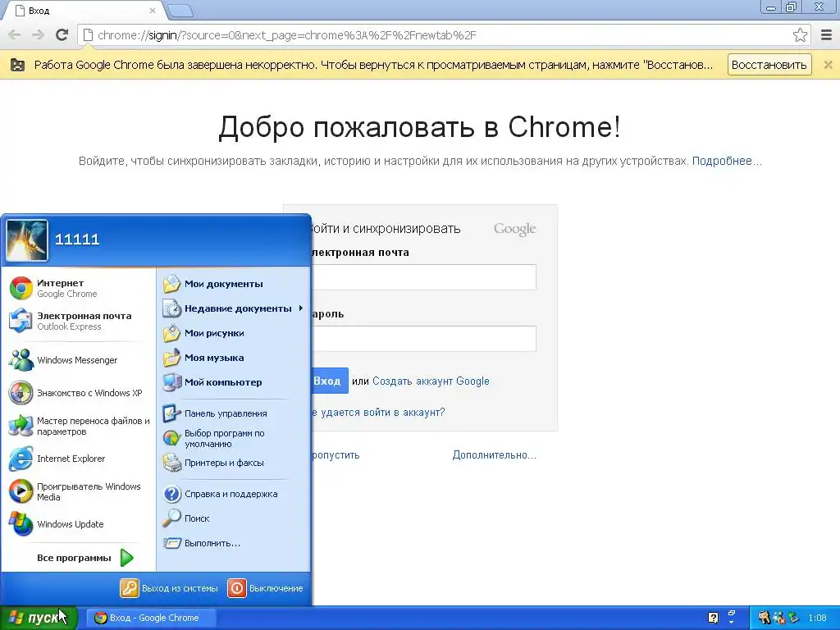Open the Chrome hamburger menu

(827, 34)
